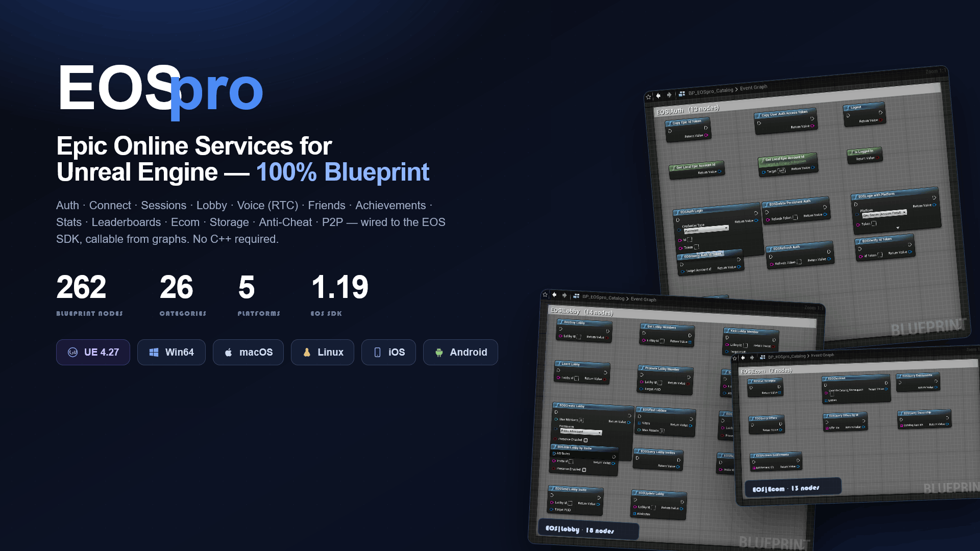This screenshot has width=980, height=551.
Task: Open Event Graph breadcrumb in the EOS|Ecom graph
Action: 822,355
